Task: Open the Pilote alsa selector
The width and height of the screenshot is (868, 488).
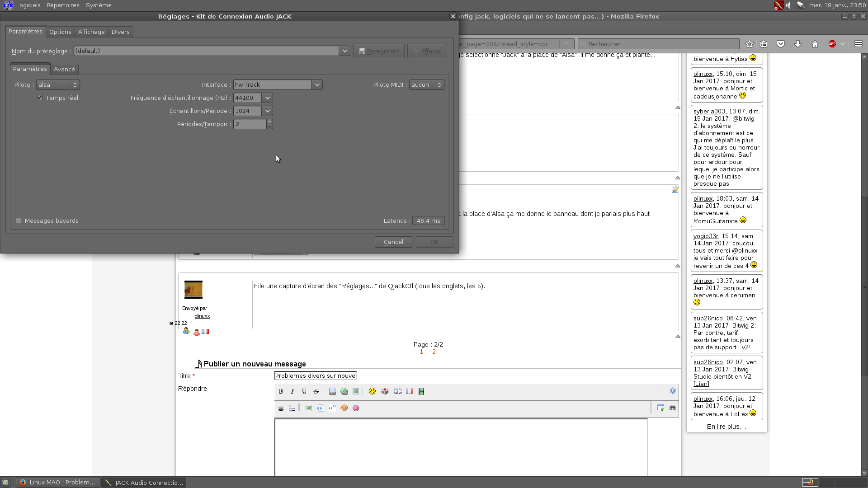Action: point(58,85)
